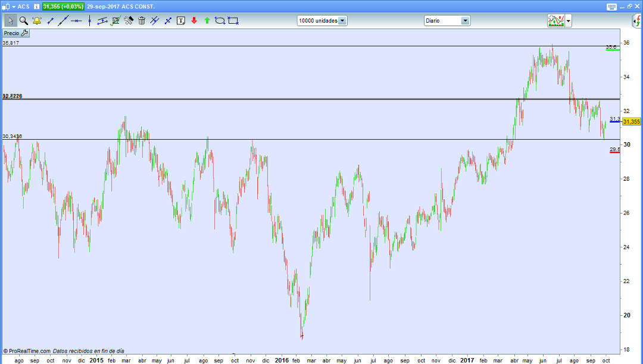Open the Diario timeframe dropdown

coord(447,20)
